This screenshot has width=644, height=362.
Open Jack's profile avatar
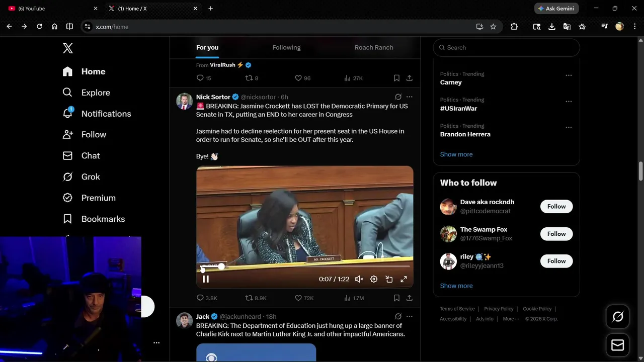pos(184,320)
